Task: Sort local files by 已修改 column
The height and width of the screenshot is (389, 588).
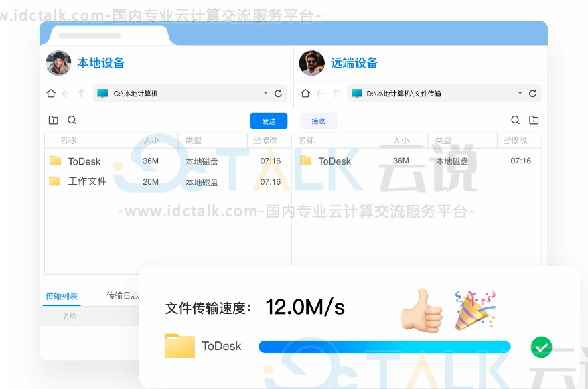Action: [x=265, y=140]
